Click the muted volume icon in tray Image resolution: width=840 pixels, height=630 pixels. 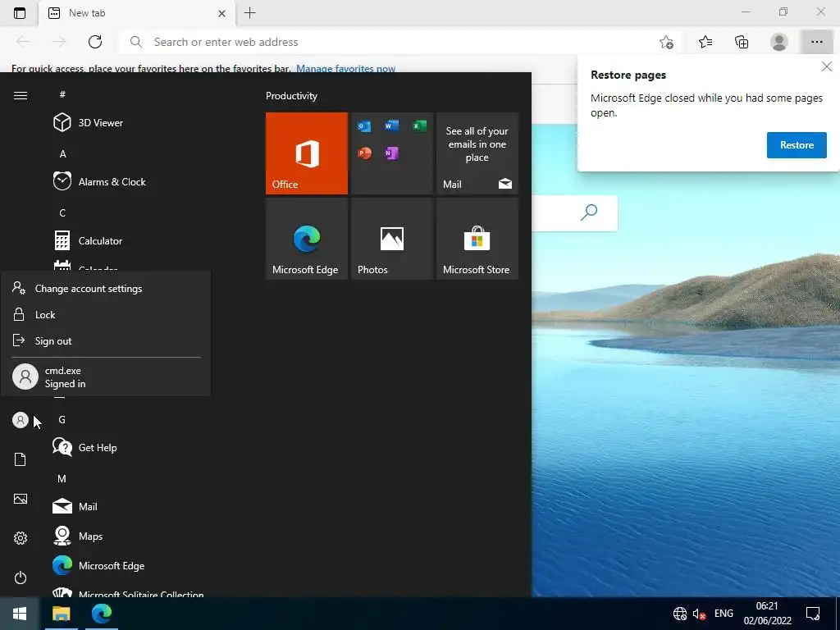coord(699,614)
